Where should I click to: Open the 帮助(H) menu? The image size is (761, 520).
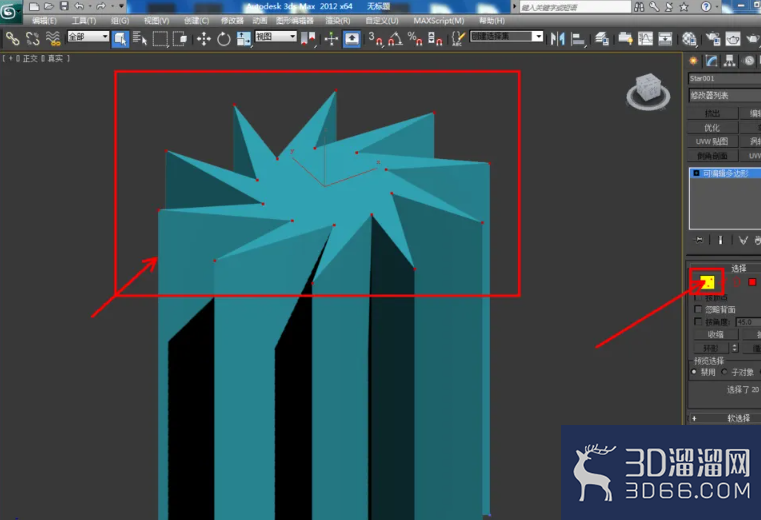(x=492, y=20)
